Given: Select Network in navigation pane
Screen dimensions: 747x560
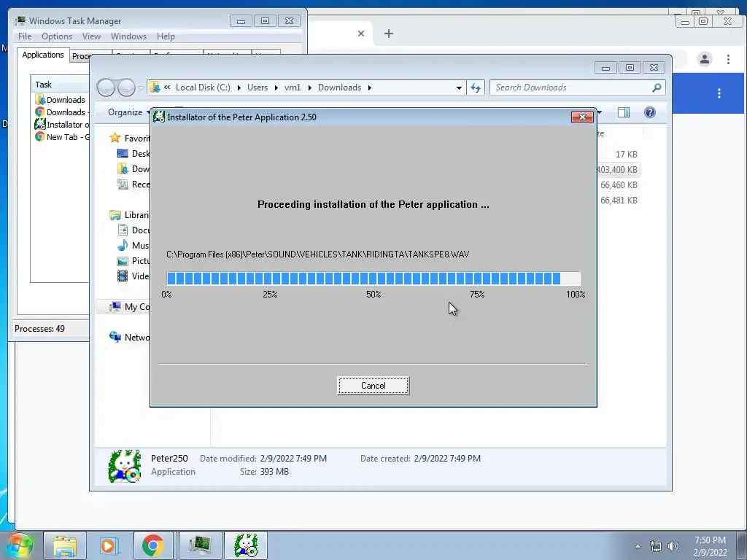Looking at the screenshot, I should [129, 337].
